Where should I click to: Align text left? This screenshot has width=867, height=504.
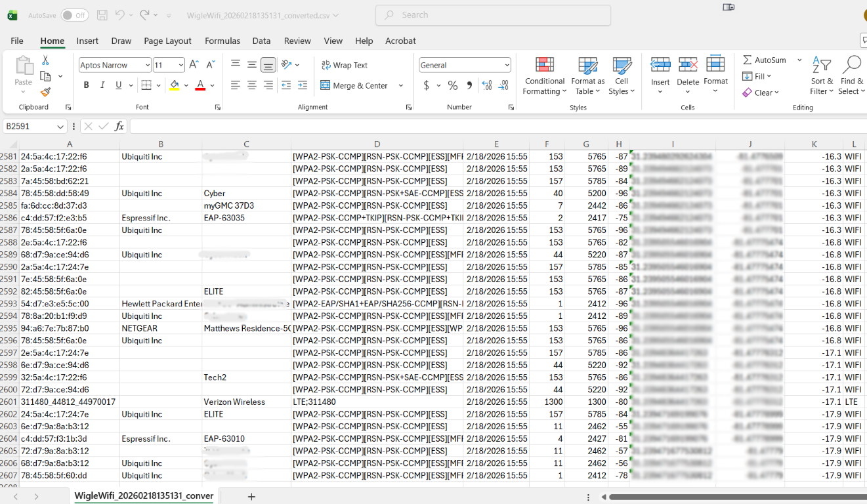tap(236, 85)
